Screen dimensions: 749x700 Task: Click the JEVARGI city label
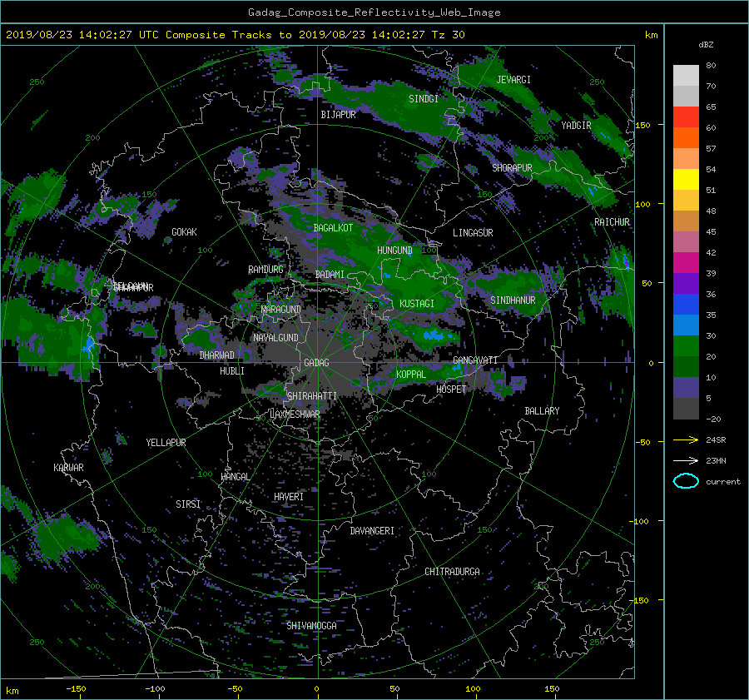click(513, 80)
